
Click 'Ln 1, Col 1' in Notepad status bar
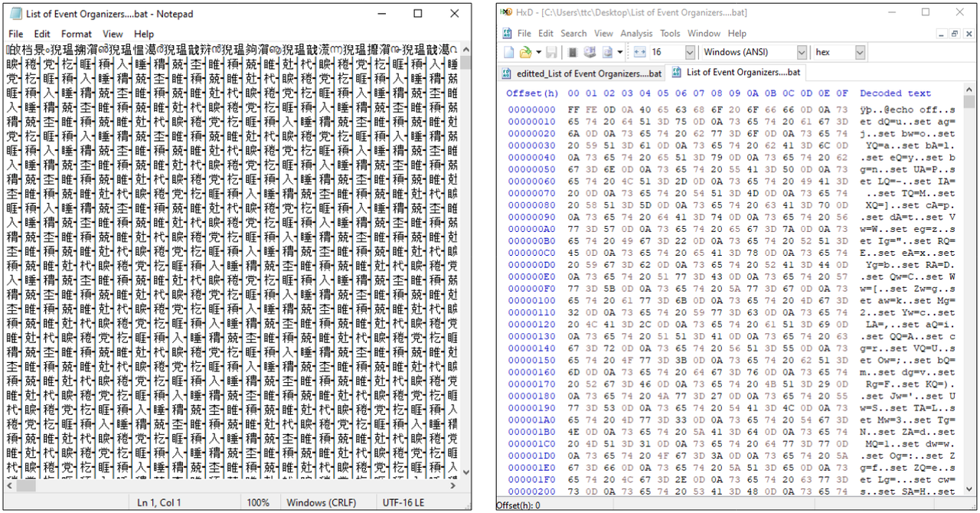[159, 502]
